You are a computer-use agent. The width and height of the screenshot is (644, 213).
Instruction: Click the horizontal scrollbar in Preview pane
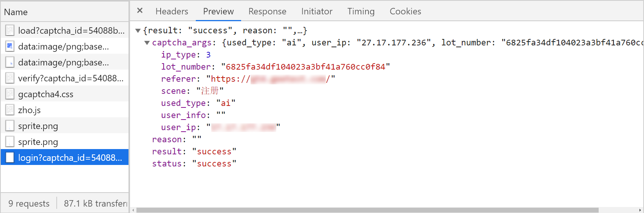pyautogui.click(x=367, y=210)
